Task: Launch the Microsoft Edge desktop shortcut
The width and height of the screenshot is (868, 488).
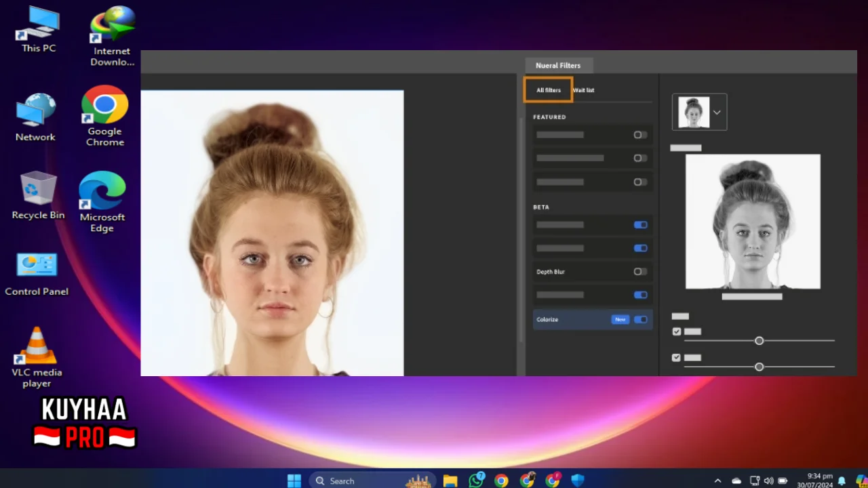Action: 102,202
